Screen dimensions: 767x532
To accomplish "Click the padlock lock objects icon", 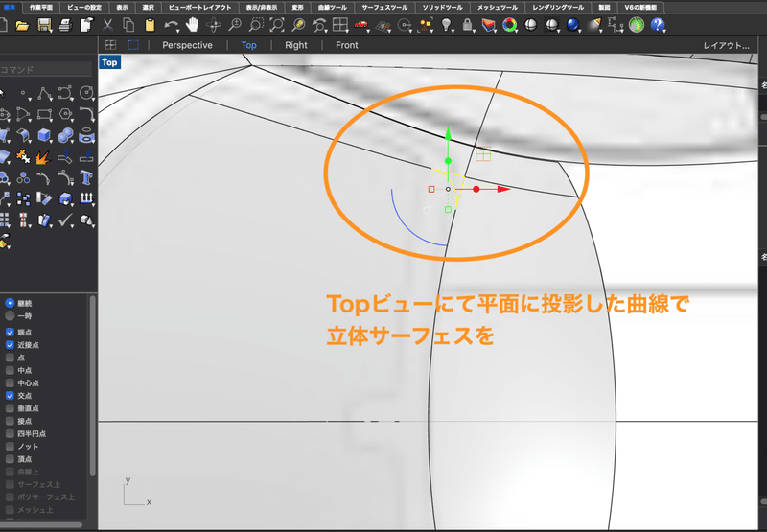I will tap(467, 25).
